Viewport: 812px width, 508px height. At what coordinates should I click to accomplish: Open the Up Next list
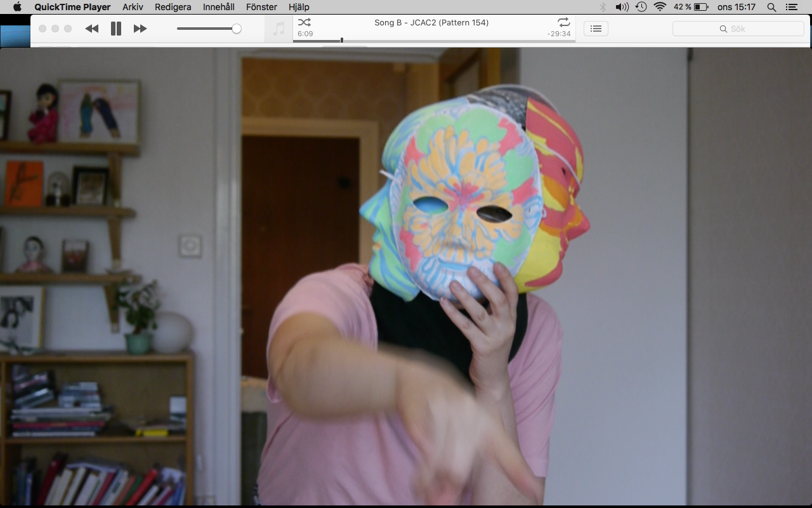click(596, 29)
